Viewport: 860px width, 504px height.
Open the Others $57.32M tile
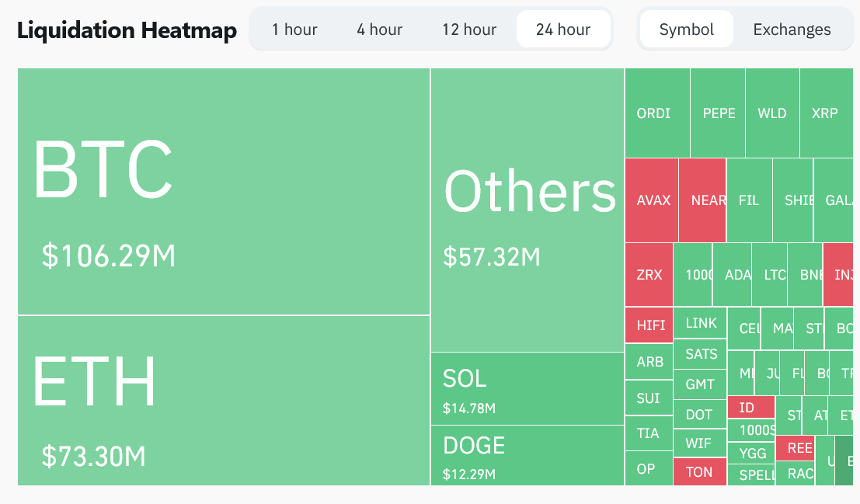[527, 210]
